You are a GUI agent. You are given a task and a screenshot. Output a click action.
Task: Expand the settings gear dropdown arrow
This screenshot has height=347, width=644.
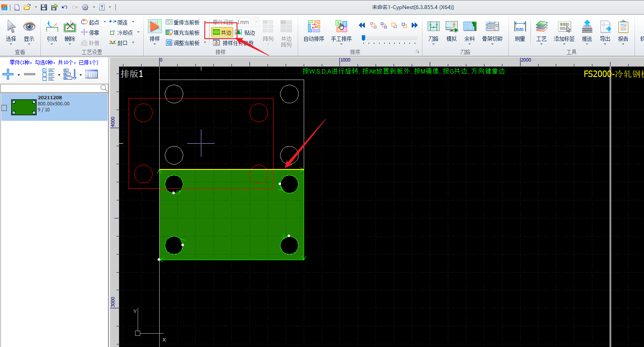tap(93, 7)
